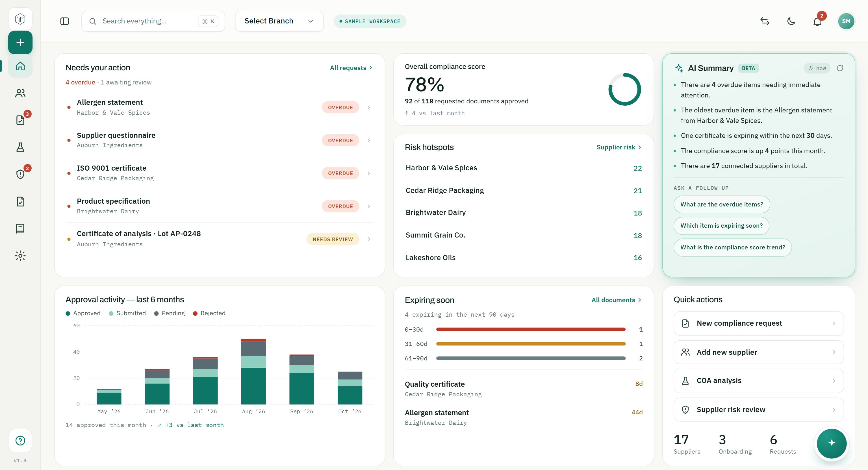This screenshot has width=868, height=470.
Task: Open the settings gear icon in sidebar
Action: [x=20, y=256]
